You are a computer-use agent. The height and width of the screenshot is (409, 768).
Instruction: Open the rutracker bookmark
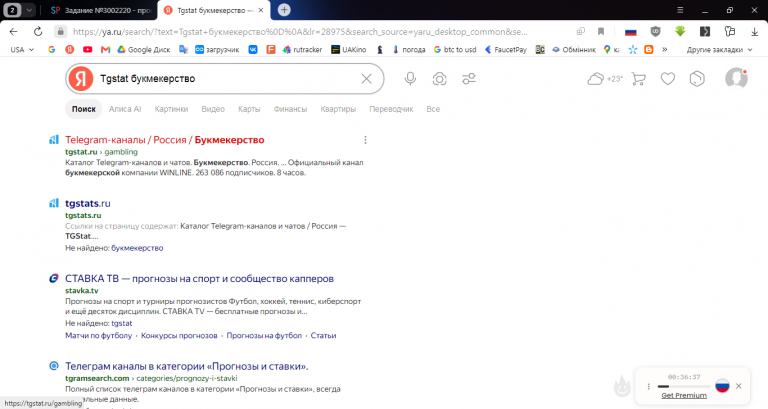pos(302,49)
